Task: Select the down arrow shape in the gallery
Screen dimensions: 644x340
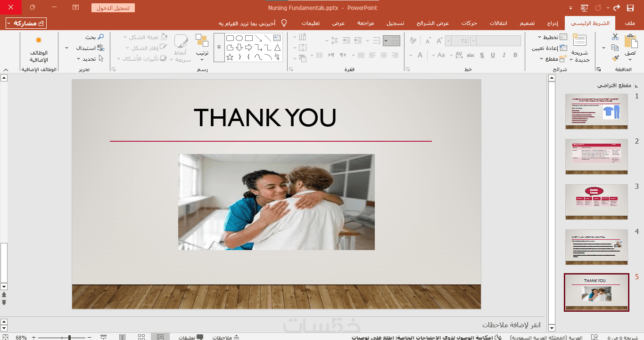Action: coord(239,47)
